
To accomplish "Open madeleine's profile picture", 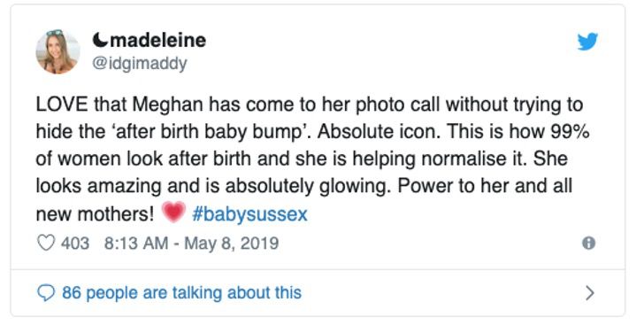I will tap(57, 51).
